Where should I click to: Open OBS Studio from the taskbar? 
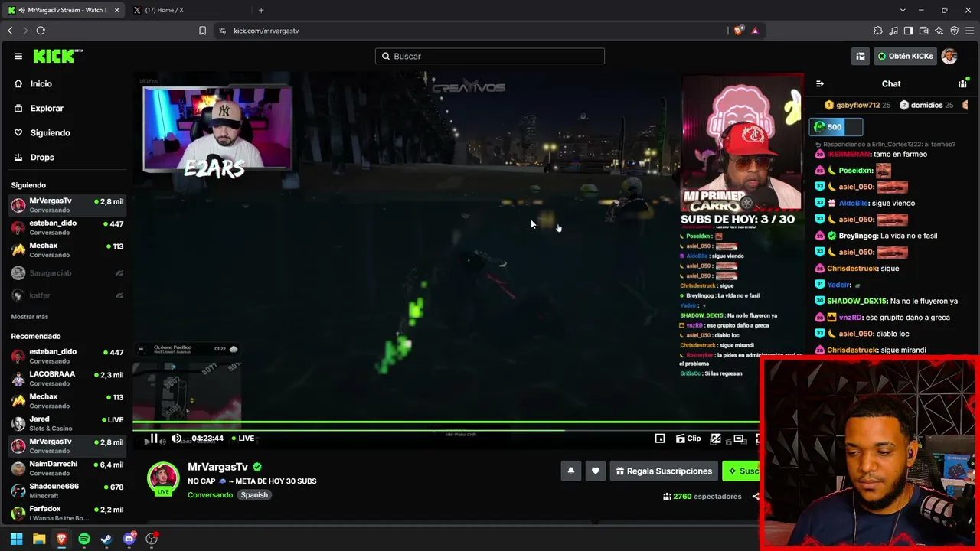coord(152,539)
